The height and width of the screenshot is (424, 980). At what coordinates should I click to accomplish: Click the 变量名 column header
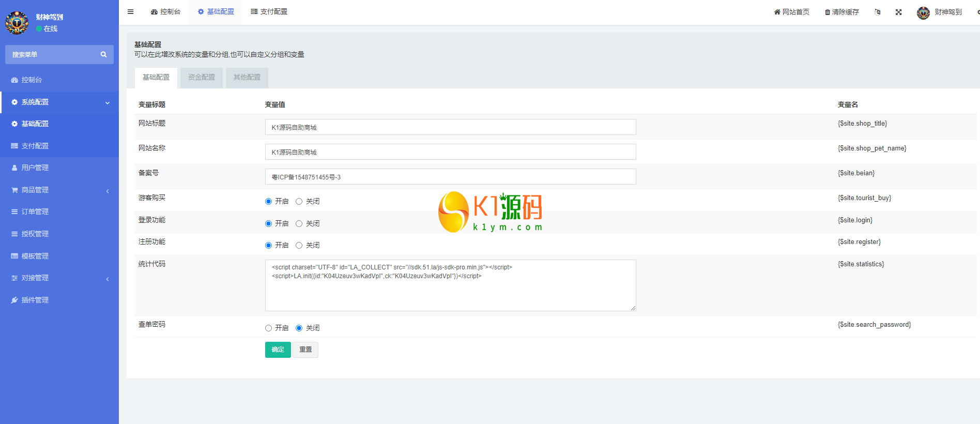pyautogui.click(x=848, y=104)
